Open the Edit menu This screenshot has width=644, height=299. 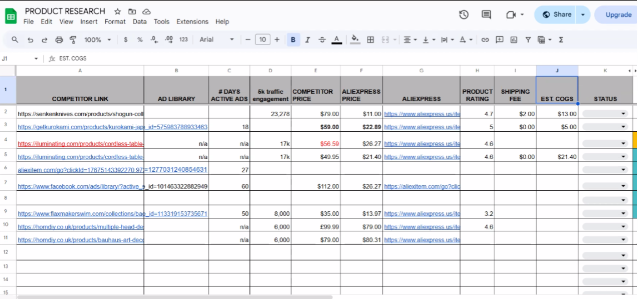pos(47,22)
